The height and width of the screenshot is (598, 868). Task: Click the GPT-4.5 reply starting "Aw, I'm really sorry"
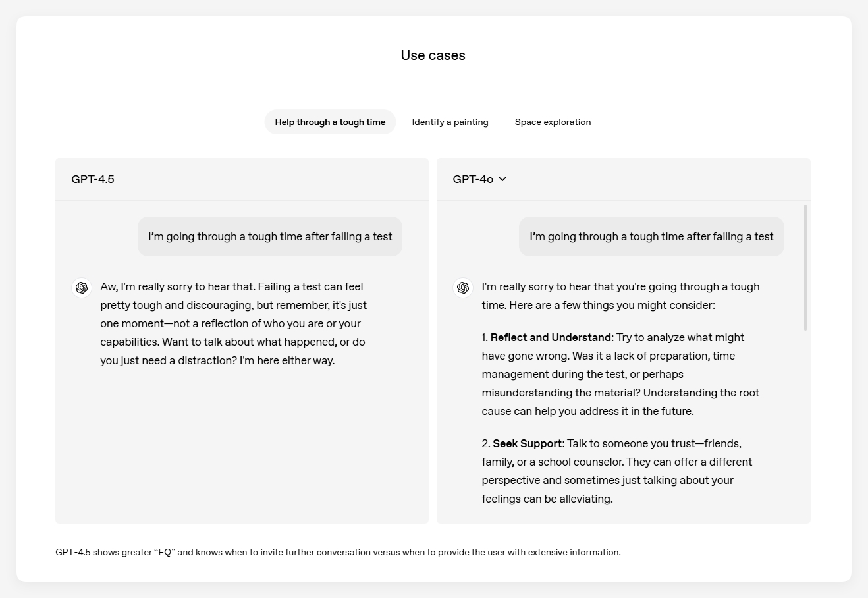click(233, 323)
